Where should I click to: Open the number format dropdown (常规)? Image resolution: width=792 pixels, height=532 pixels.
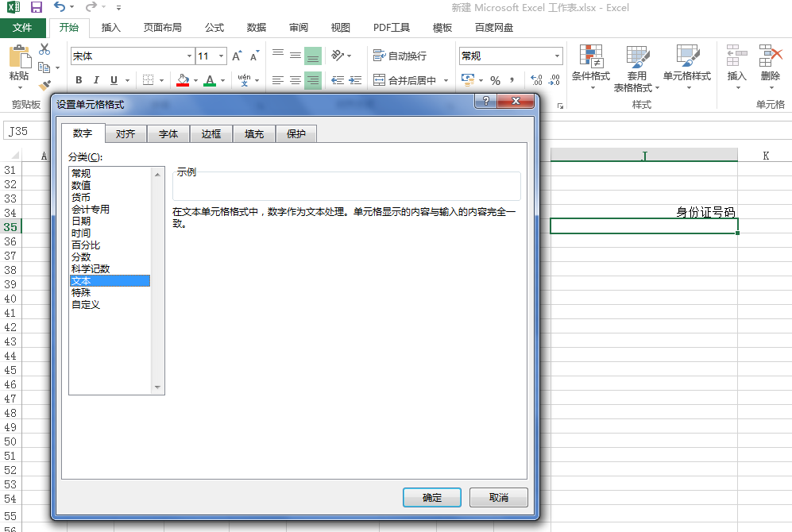pyautogui.click(x=557, y=56)
